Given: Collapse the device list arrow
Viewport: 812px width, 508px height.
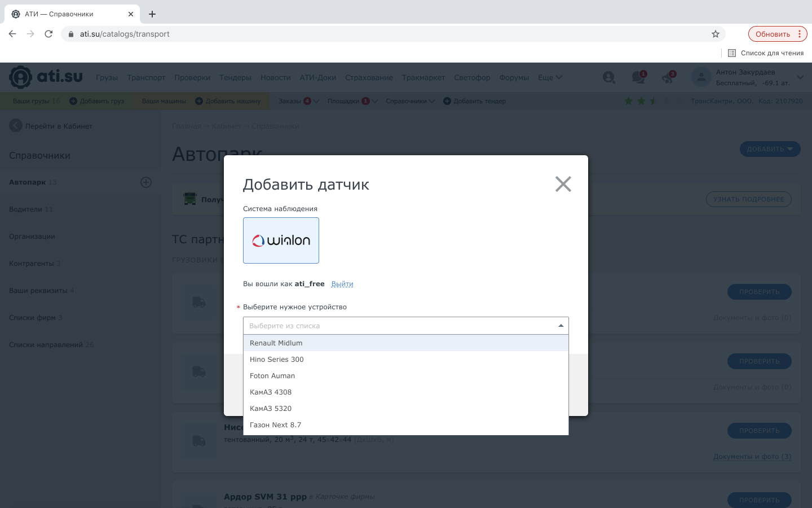Looking at the screenshot, I should (x=561, y=326).
